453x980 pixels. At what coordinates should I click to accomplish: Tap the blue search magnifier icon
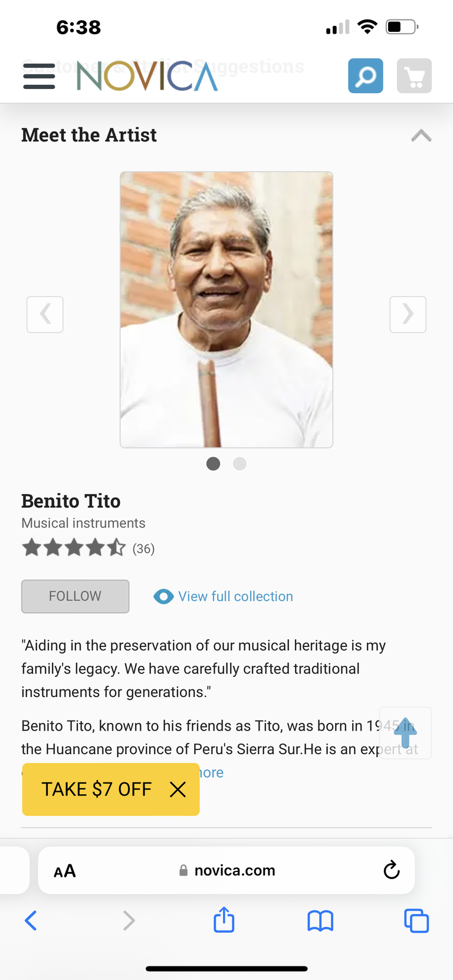pos(366,76)
